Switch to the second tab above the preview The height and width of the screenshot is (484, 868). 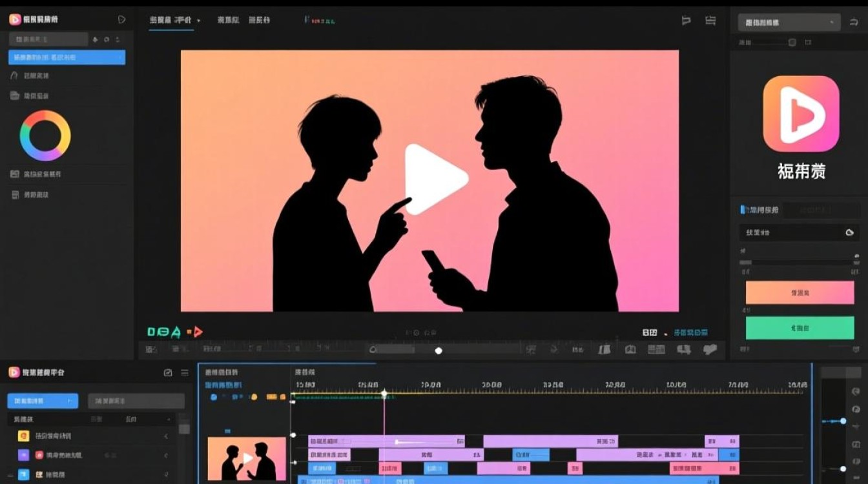(229, 20)
